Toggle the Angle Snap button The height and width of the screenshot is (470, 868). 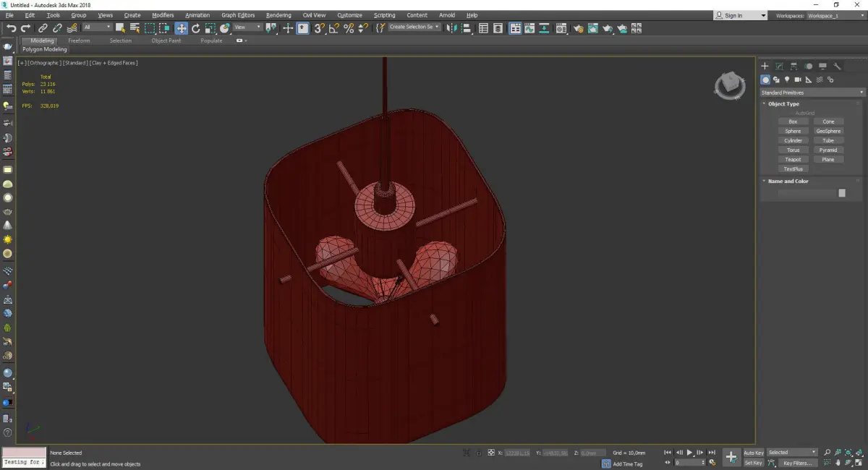click(334, 28)
